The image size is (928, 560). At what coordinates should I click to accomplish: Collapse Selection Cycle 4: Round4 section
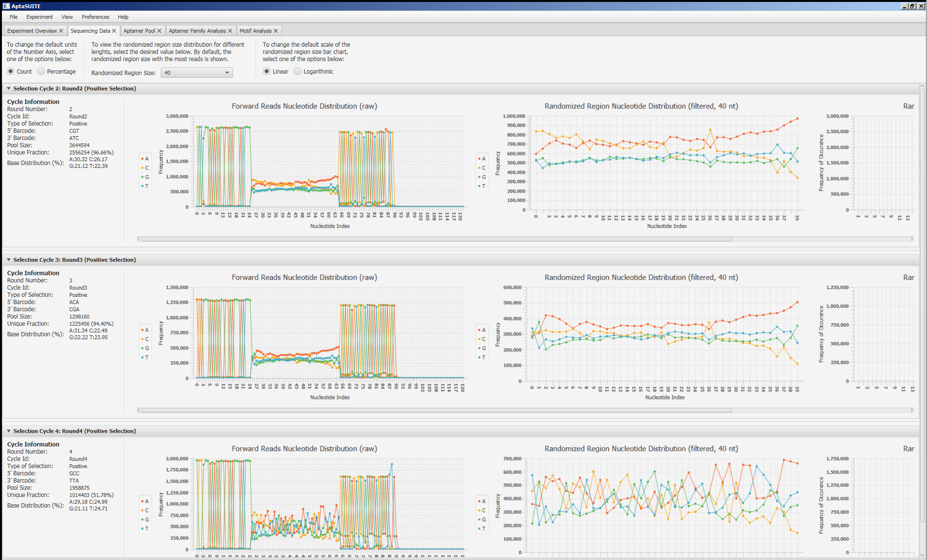click(9, 431)
